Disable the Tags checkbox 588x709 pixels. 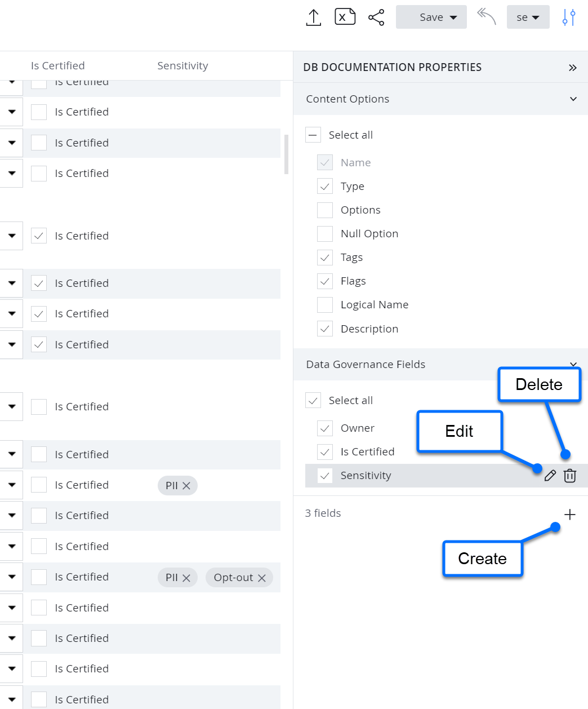click(x=325, y=257)
